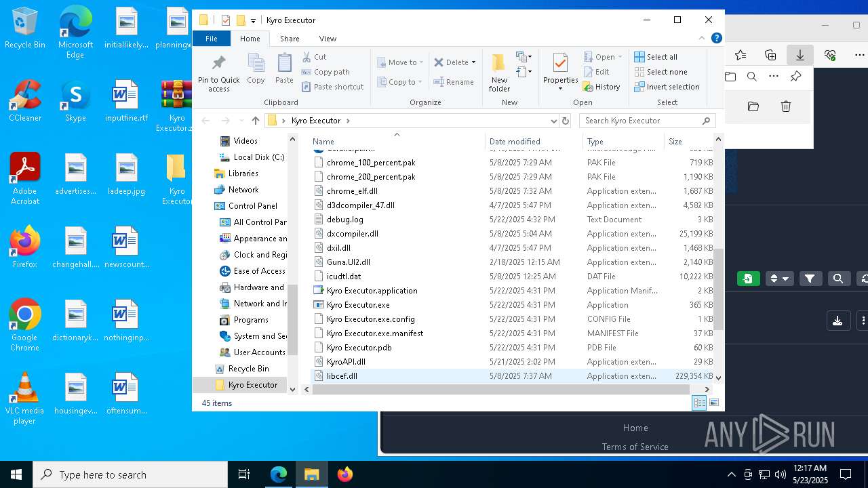The height and width of the screenshot is (488, 868).
Task: Open File Explorer from taskbar
Action: (312, 474)
